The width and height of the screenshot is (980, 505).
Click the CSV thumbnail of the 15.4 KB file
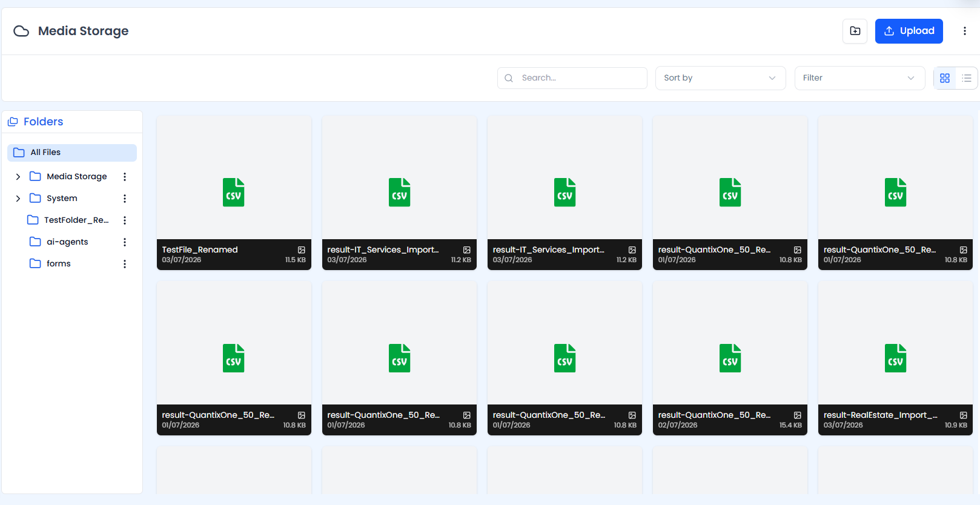click(730, 358)
